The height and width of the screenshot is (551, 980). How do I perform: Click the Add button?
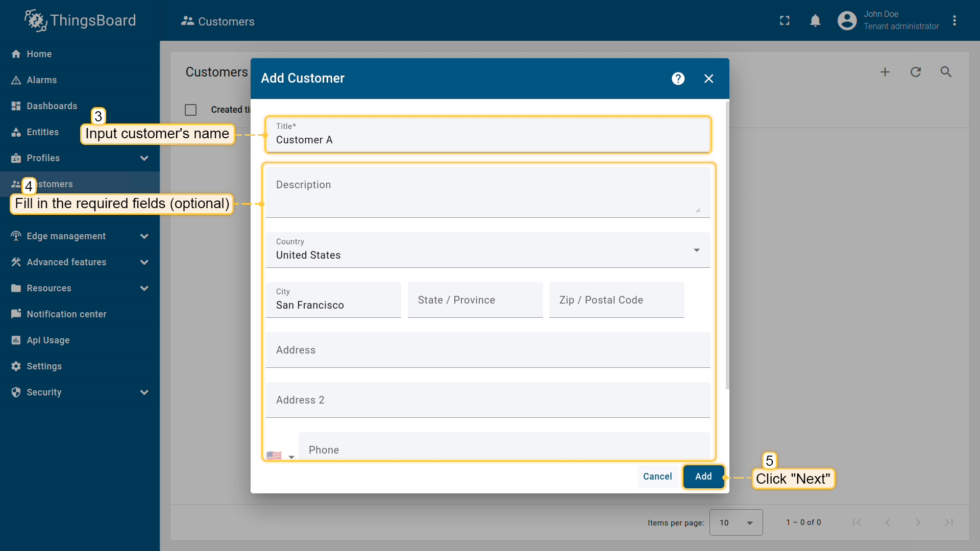(703, 477)
